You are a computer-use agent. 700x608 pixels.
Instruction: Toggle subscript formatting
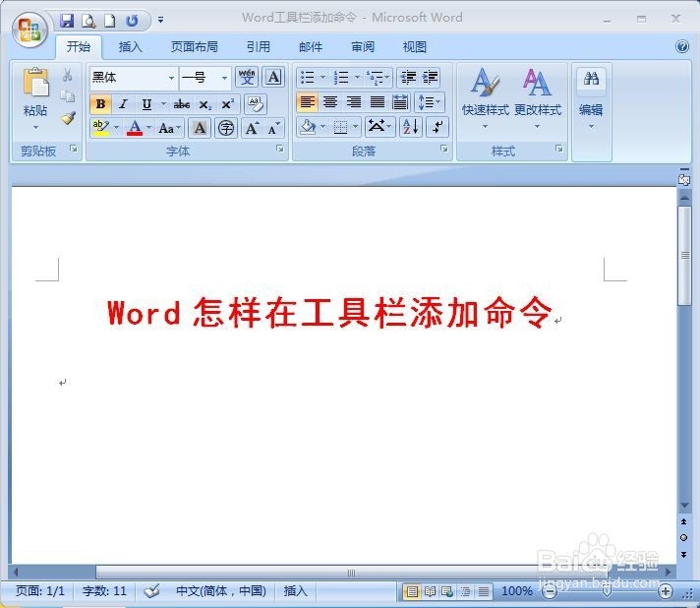tap(204, 104)
